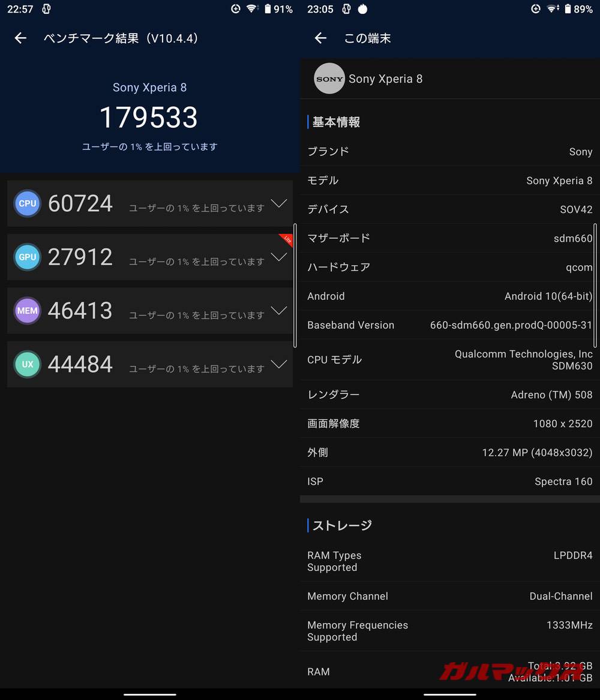
Task: Select the MEM score icon
Action: tap(27, 311)
